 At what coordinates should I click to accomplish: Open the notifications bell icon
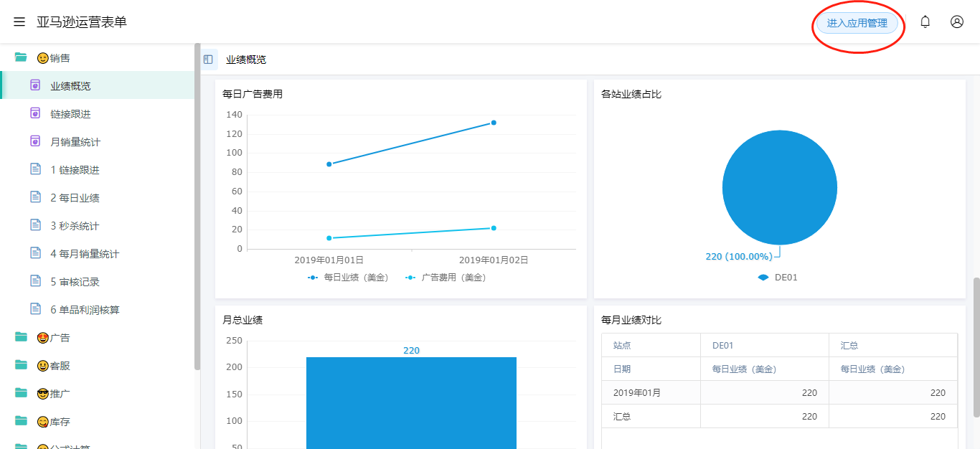pos(925,22)
